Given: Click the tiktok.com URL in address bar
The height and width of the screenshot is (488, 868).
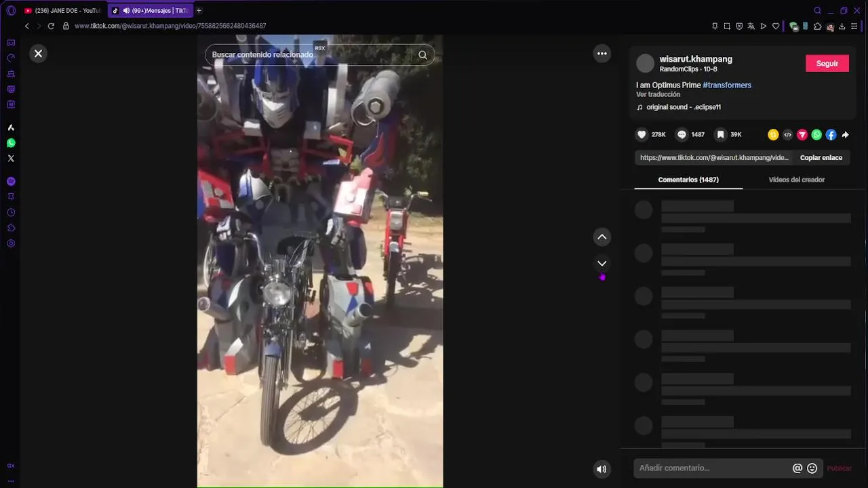Looking at the screenshot, I should [x=170, y=26].
